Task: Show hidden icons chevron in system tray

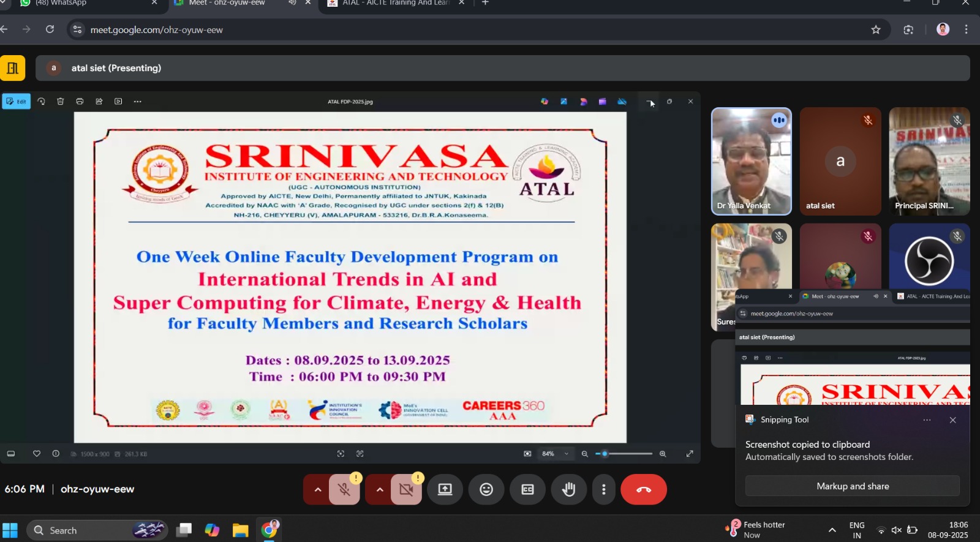Action: [832, 530]
